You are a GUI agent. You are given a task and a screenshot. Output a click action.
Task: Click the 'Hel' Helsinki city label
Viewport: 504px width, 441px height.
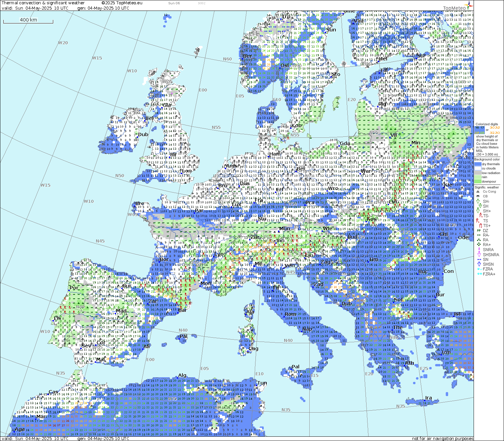coord(383,59)
